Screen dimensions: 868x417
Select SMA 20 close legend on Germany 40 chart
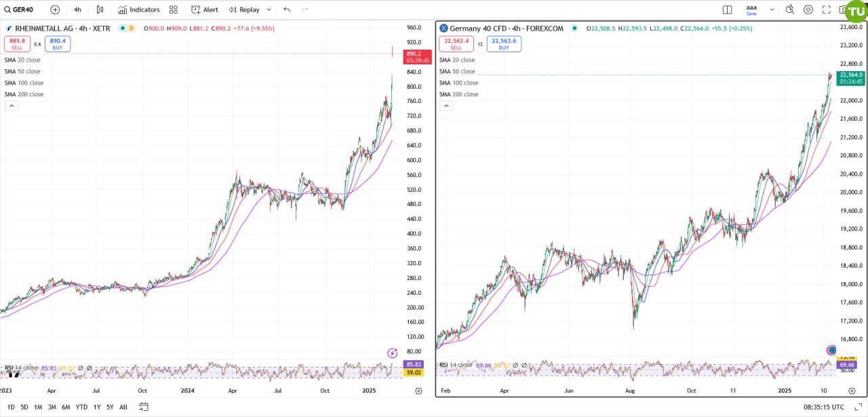coord(457,60)
